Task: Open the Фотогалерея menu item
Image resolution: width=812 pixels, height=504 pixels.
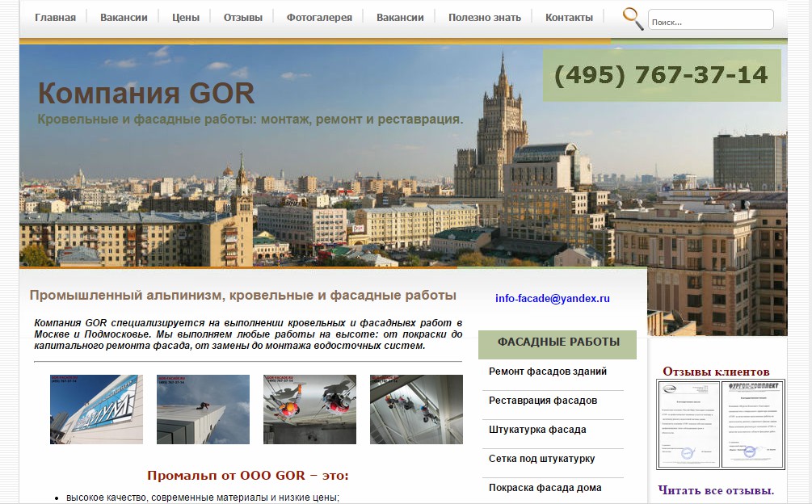Action: coord(319,18)
